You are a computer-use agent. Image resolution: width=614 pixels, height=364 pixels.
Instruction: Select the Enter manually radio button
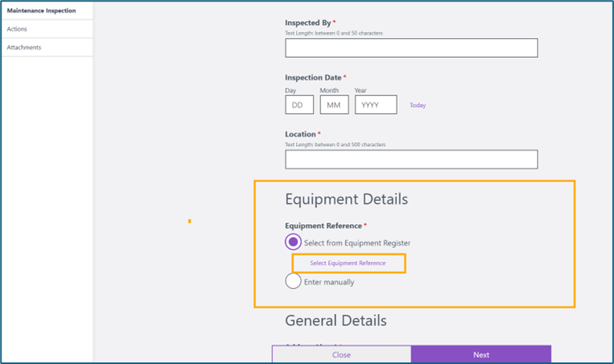click(293, 281)
